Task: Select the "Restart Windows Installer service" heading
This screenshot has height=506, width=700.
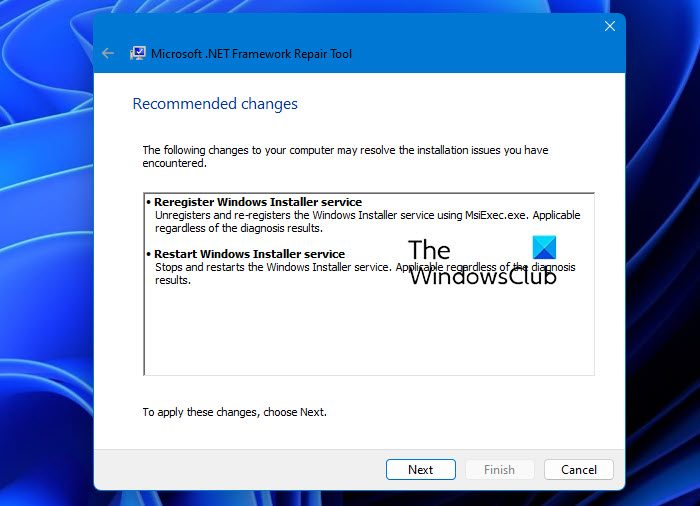Action: pos(250,254)
